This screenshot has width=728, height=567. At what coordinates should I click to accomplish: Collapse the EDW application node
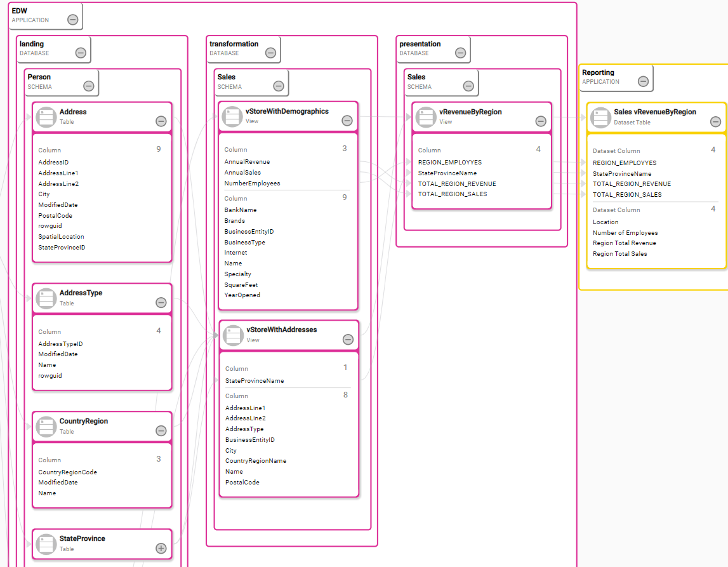pyautogui.click(x=73, y=20)
